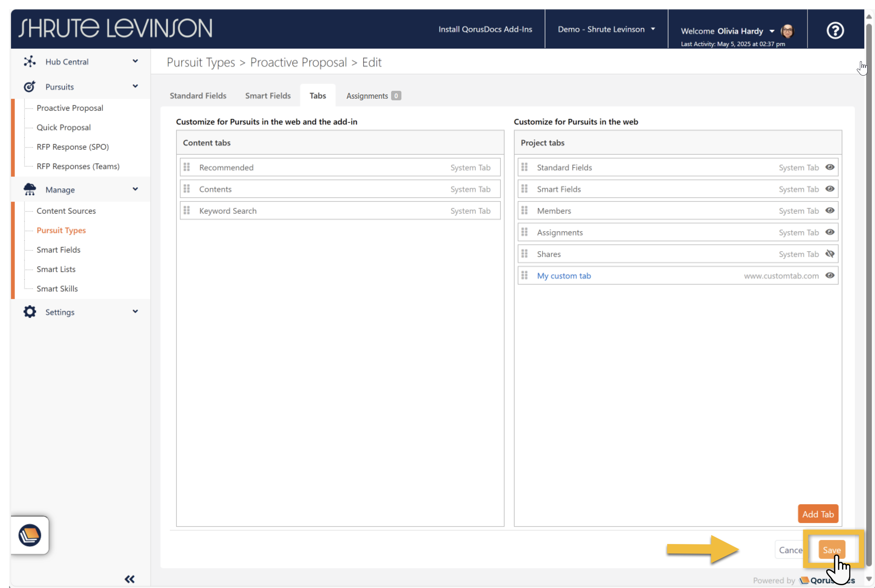The width and height of the screenshot is (875, 588).
Task: Expand the Hub Central menu chevron
Action: click(x=135, y=61)
